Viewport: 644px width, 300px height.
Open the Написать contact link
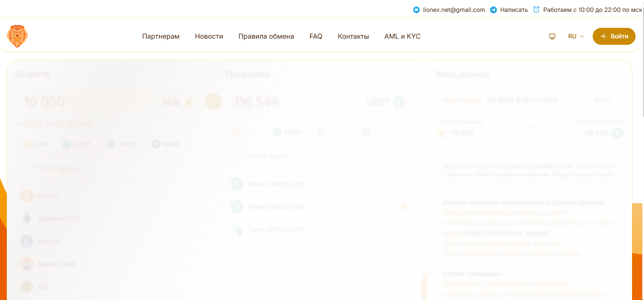[514, 10]
